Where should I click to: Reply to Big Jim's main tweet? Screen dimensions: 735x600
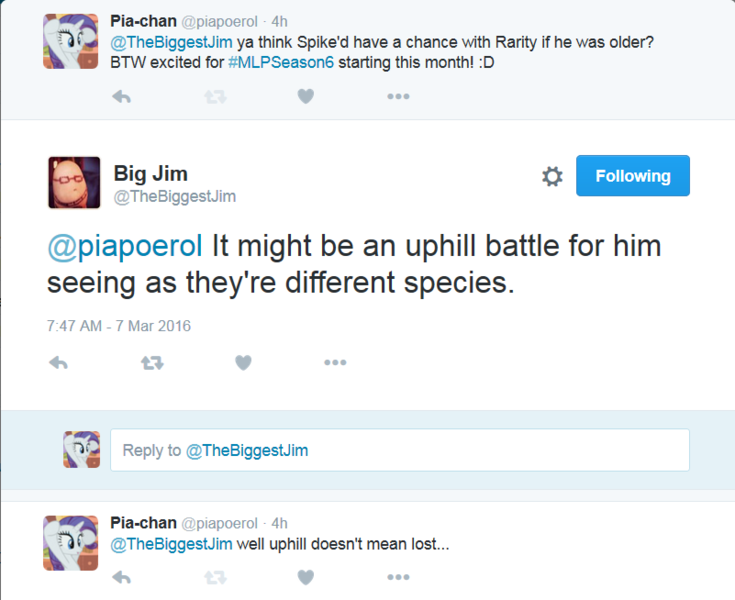point(58,363)
